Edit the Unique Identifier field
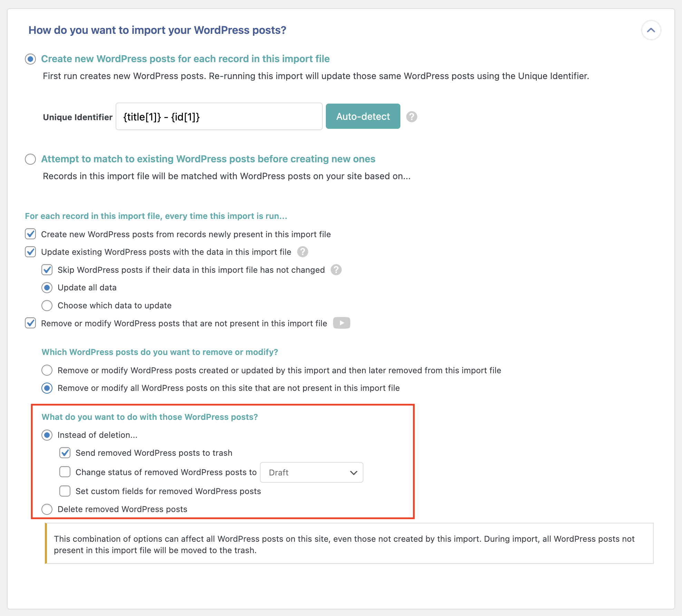This screenshot has height=616, width=682. click(219, 117)
